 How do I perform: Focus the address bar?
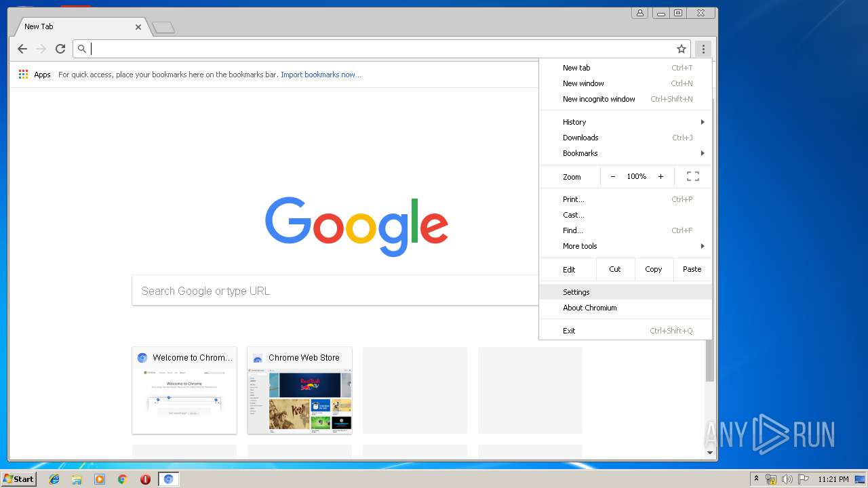(382, 49)
